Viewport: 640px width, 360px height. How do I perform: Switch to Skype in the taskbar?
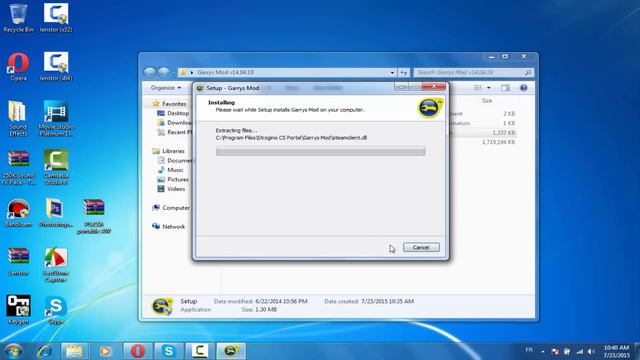tap(169, 351)
